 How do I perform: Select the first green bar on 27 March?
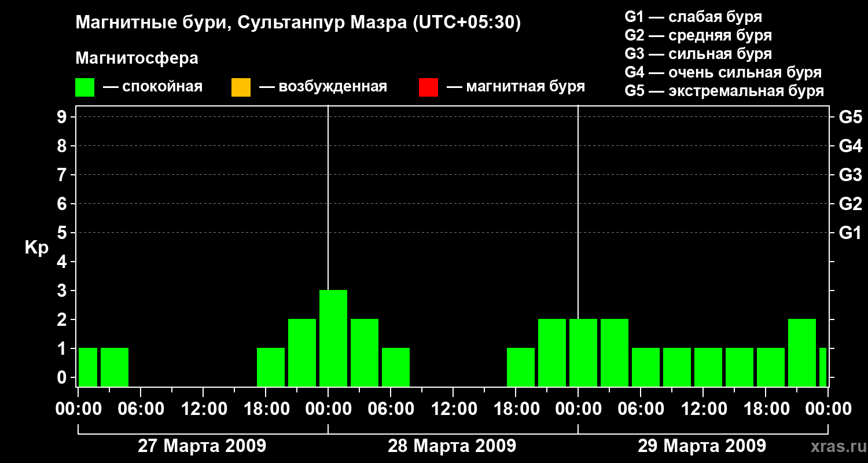click(x=88, y=367)
